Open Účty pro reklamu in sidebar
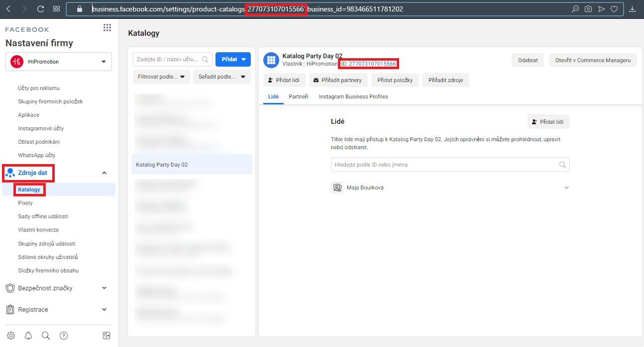Screen dimensions: 644x347 pyautogui.click(x=39, y=88)
